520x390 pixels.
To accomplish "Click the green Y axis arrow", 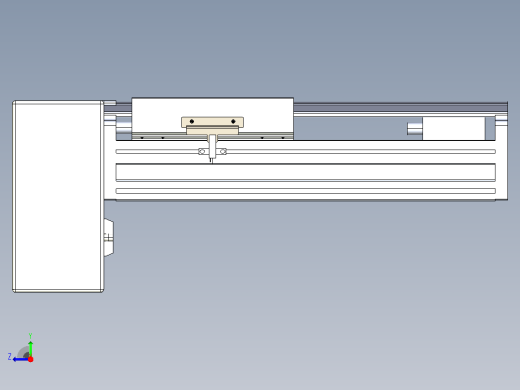I will pyautogui.click(x=31, y=349).
